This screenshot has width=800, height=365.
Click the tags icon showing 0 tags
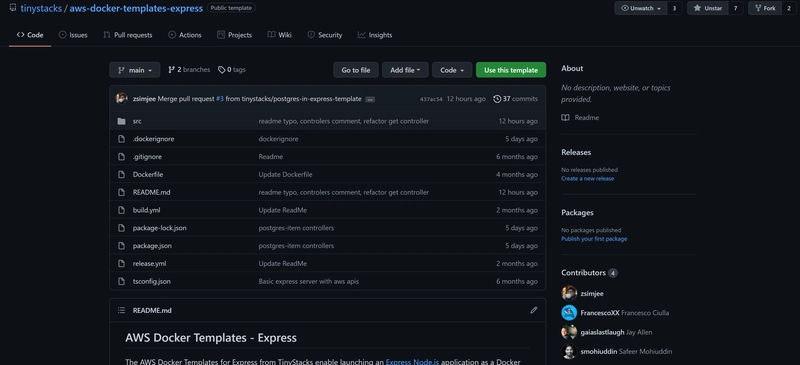coord(221,70)
